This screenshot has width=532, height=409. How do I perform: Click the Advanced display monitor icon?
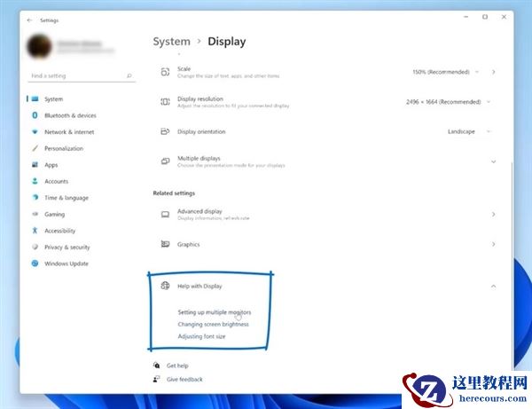[x=165, y=214]
